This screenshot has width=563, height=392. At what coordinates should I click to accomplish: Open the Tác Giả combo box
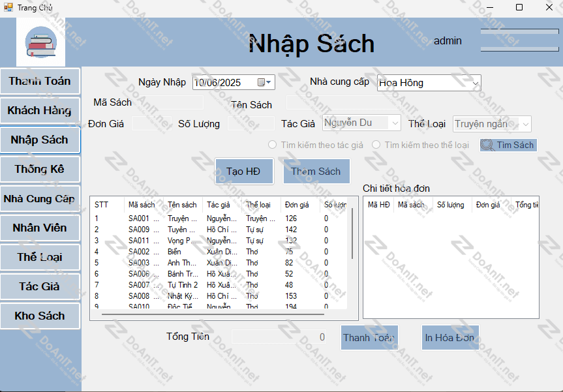pyautogui.click(x=394, y=123)
